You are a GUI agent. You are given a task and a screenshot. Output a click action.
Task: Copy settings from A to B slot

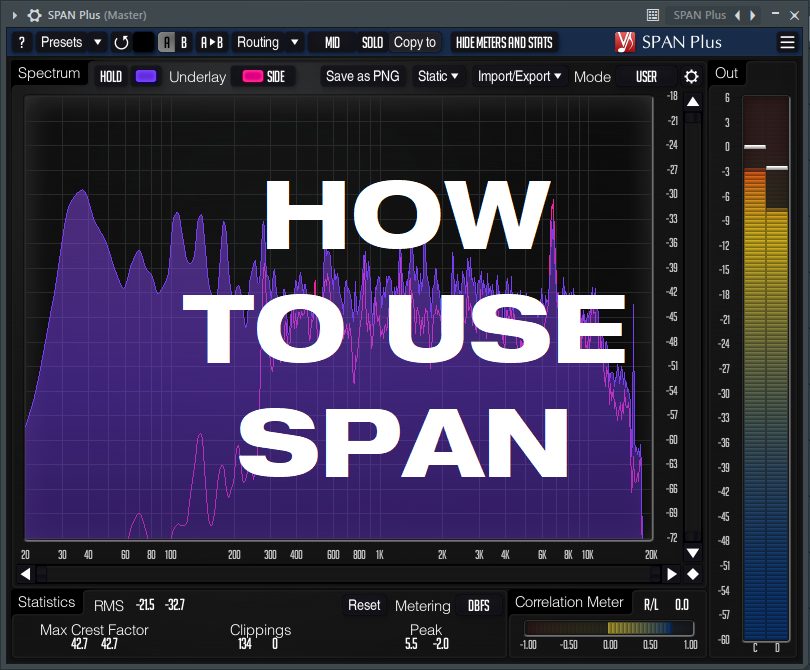coord(211,42)
